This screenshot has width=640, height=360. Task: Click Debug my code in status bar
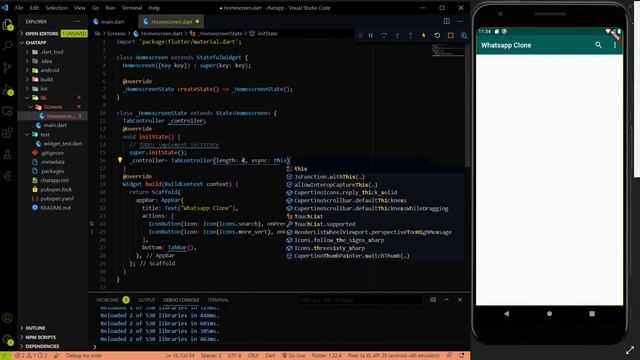click(x=84, y=356)
